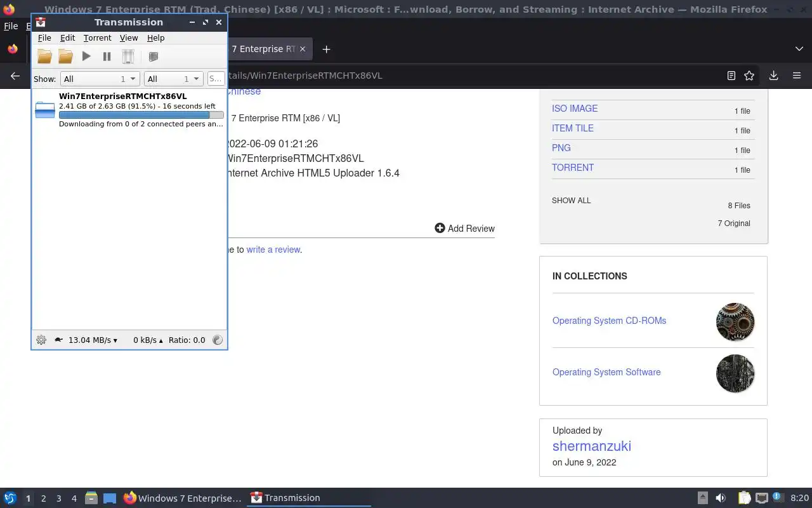
Task: Click the torrent download progress bar
Action: pos(141,115)
